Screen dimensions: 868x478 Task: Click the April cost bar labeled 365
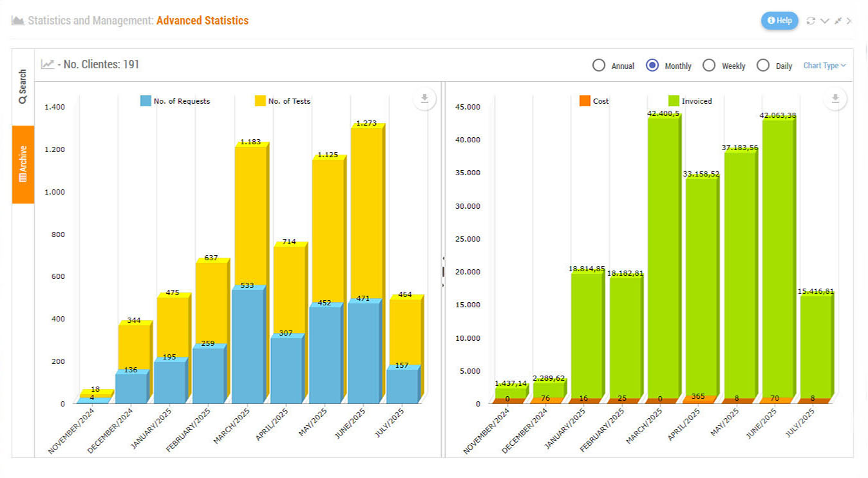pos(701,400)
